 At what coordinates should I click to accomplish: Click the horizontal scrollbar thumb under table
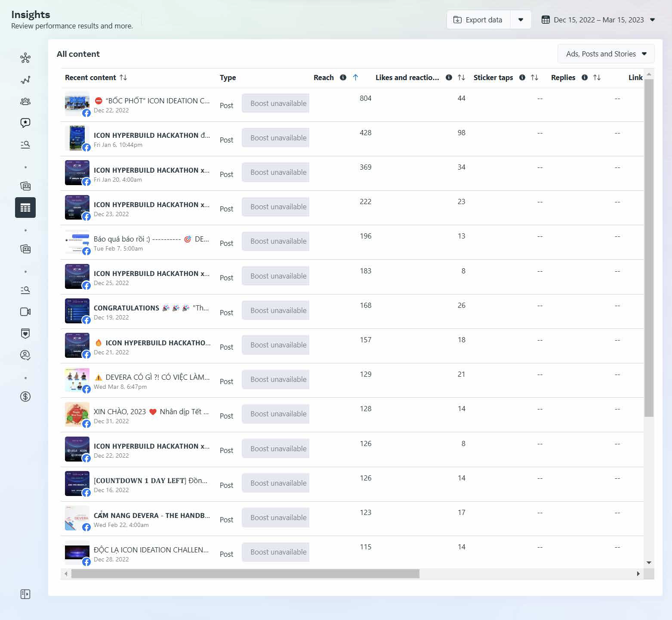[x=245, y=573]
